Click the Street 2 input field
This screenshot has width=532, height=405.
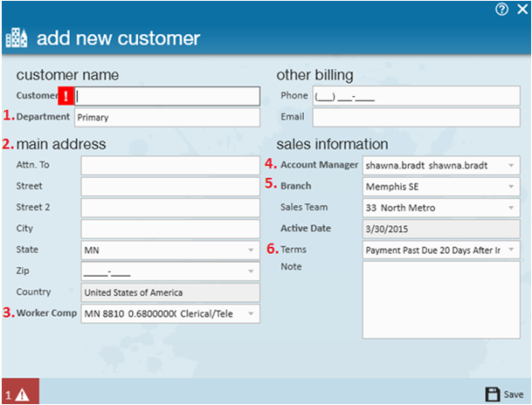tap(170, 208)
